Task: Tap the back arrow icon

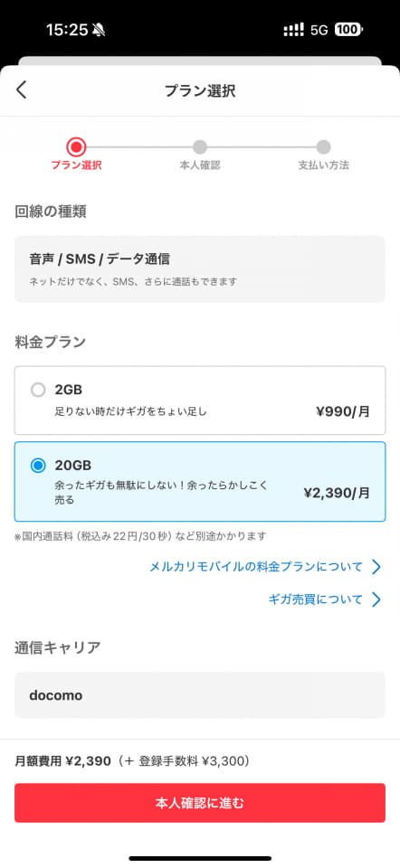Action: coord(21,90)
